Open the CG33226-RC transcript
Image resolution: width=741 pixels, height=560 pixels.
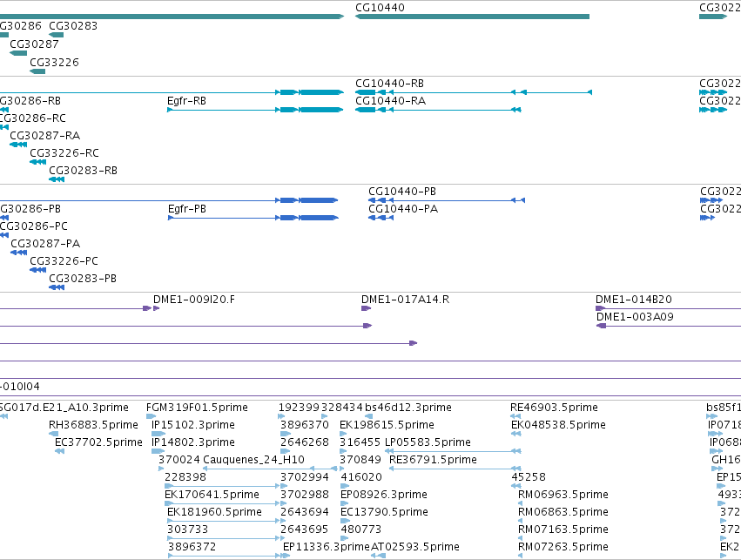coord(37,162)
